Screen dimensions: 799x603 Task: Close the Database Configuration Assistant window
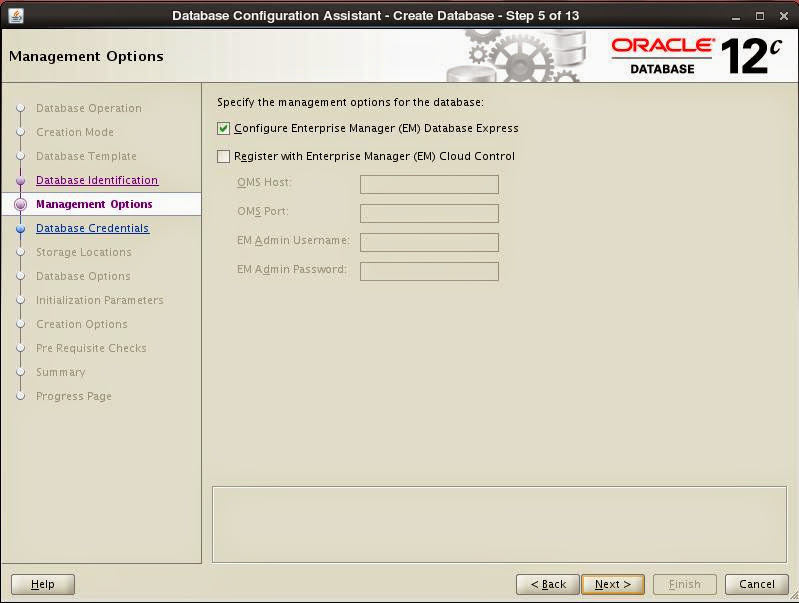(x=784, y=16)
